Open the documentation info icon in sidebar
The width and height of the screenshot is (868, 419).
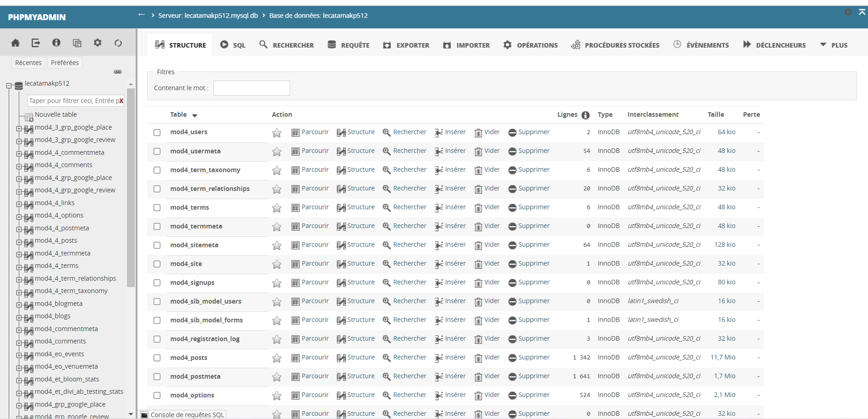coord(56,43)
